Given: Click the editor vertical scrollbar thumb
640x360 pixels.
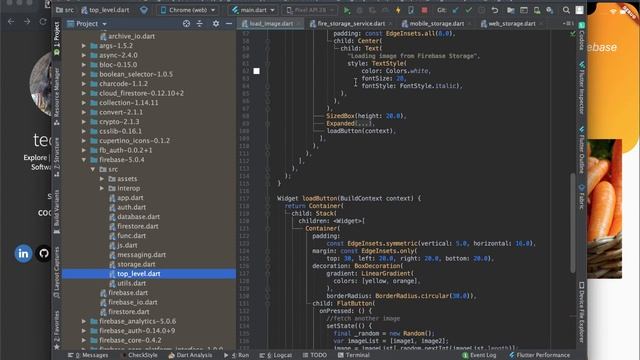Looking at the screenshot, I should click(x=573, y=222).
